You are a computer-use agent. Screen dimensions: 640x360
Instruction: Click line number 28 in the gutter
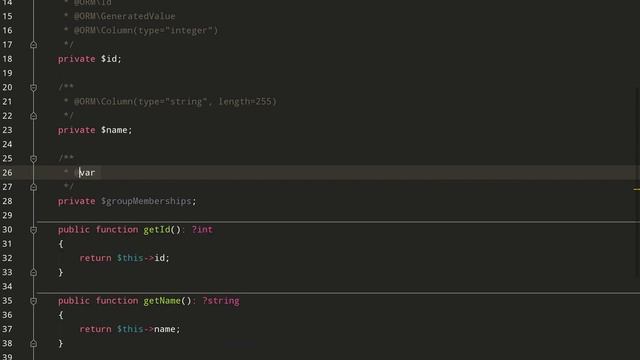(x=7, y=201)
